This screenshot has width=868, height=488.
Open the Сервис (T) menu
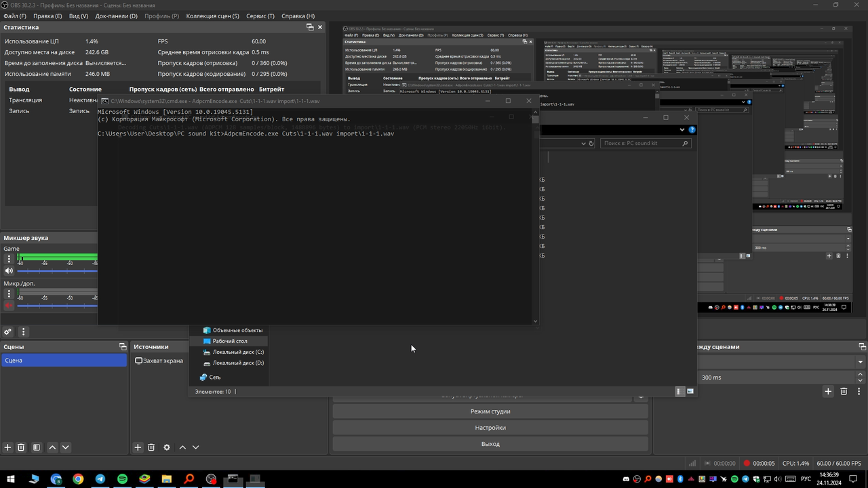point(260,16)
